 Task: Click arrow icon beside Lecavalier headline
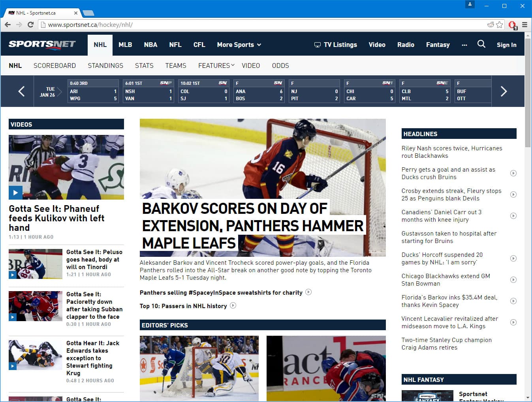pyautogui.click(x=513, y=322)
